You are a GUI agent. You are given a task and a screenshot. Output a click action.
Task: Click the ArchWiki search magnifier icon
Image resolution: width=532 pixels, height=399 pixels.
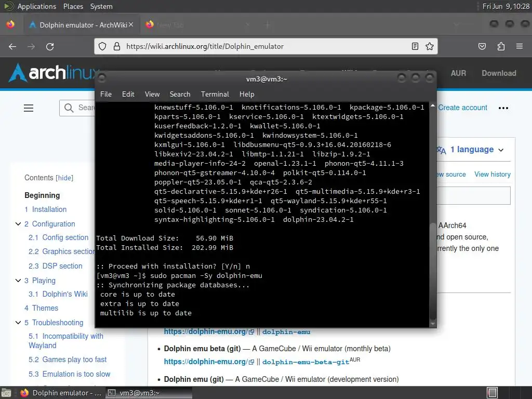pos(69,108)
